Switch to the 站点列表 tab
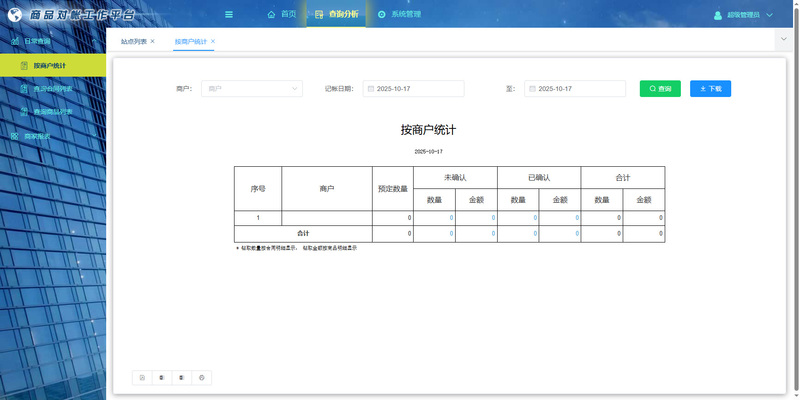800x400 pixels. [133, 41]
